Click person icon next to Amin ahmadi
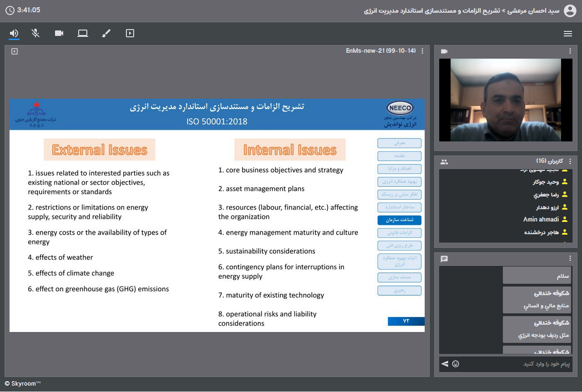Screen dimensions: 582x392 (x=565, y=220)
